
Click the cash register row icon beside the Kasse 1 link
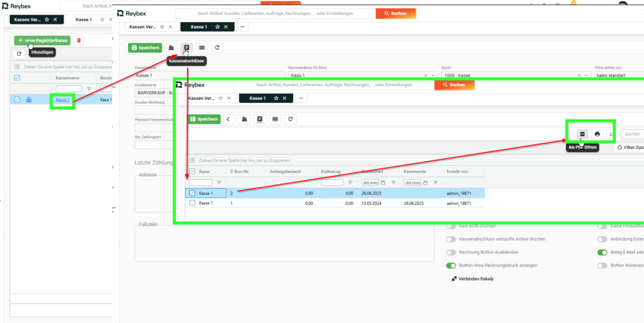pos(29,99)
